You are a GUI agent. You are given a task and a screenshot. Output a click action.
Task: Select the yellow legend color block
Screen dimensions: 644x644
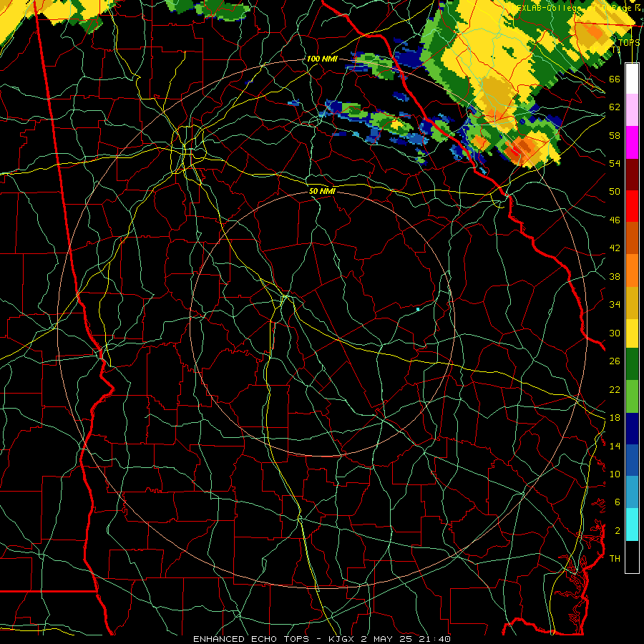click(632, 333)
